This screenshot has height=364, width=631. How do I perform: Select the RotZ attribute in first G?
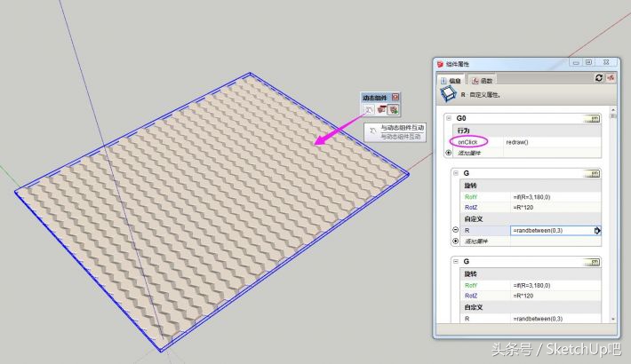[x=471, y=208]
